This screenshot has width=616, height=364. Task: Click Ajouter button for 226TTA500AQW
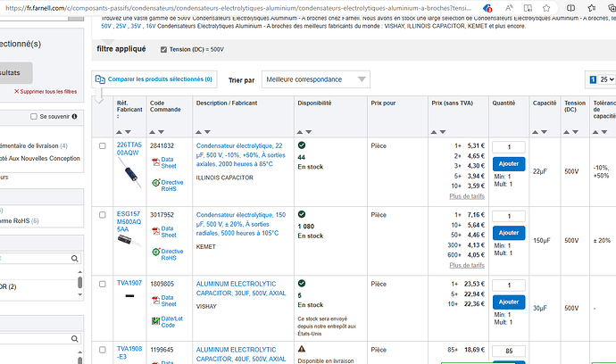[x=509, y=164]
